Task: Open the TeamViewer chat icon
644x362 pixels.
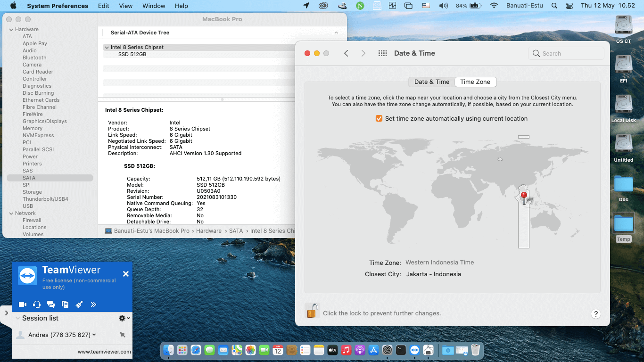Action: [51, 304]
